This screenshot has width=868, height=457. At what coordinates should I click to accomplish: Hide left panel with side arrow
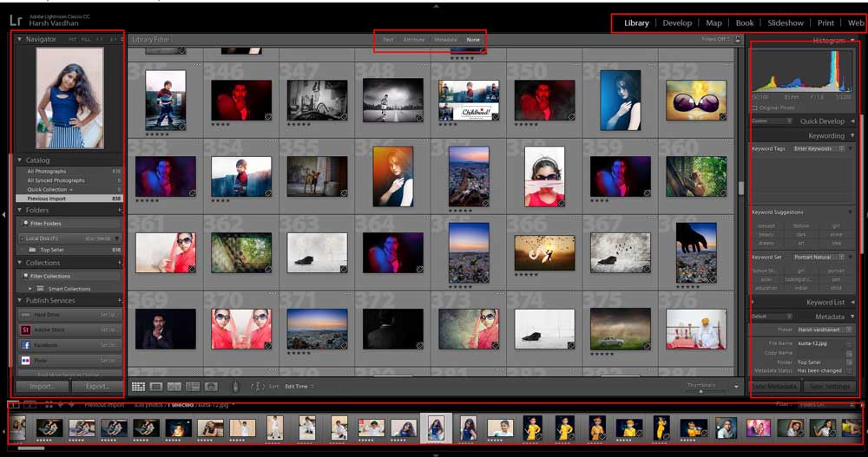[x=3, y=214]
